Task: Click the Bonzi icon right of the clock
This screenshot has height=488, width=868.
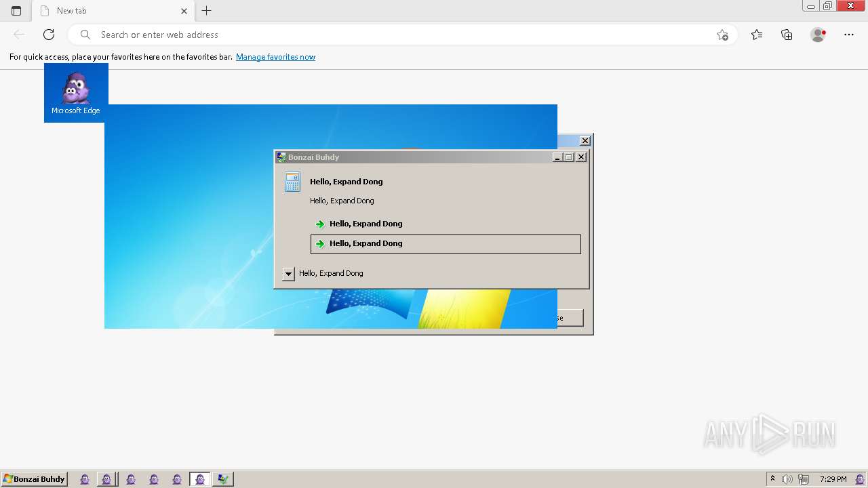Action: click(859, 479)
